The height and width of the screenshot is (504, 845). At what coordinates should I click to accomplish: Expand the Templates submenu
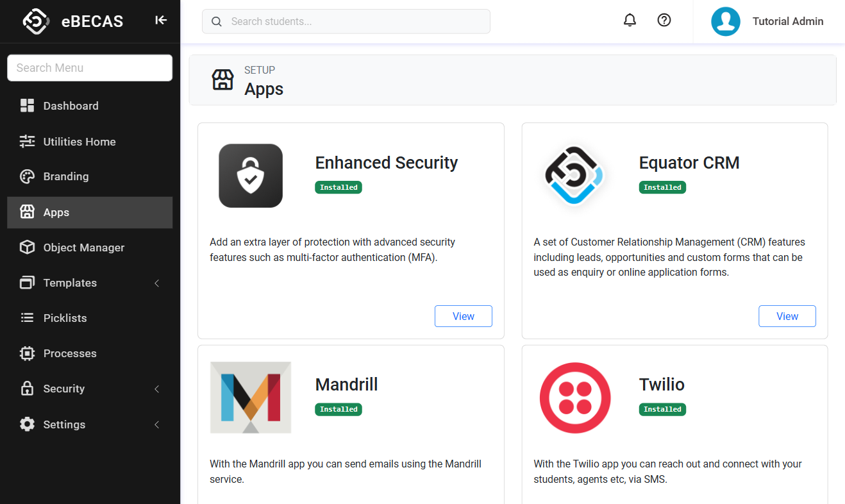point(157,283)
